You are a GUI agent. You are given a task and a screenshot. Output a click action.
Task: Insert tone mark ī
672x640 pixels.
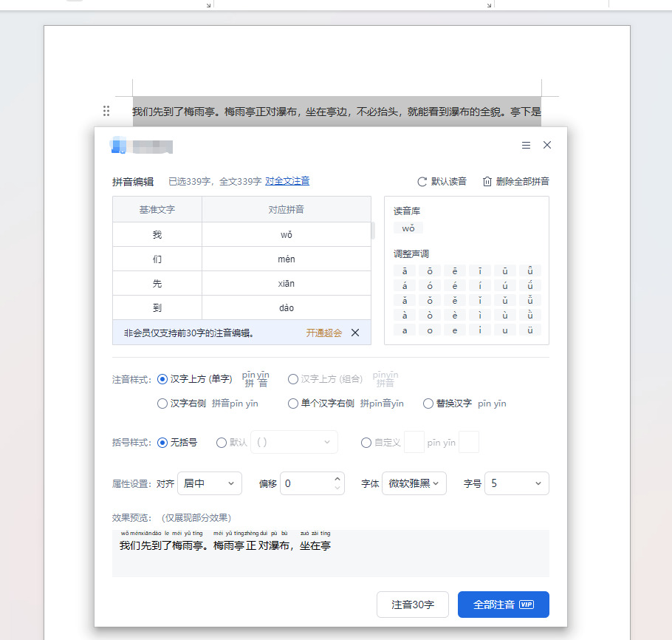tap(480, 270)
